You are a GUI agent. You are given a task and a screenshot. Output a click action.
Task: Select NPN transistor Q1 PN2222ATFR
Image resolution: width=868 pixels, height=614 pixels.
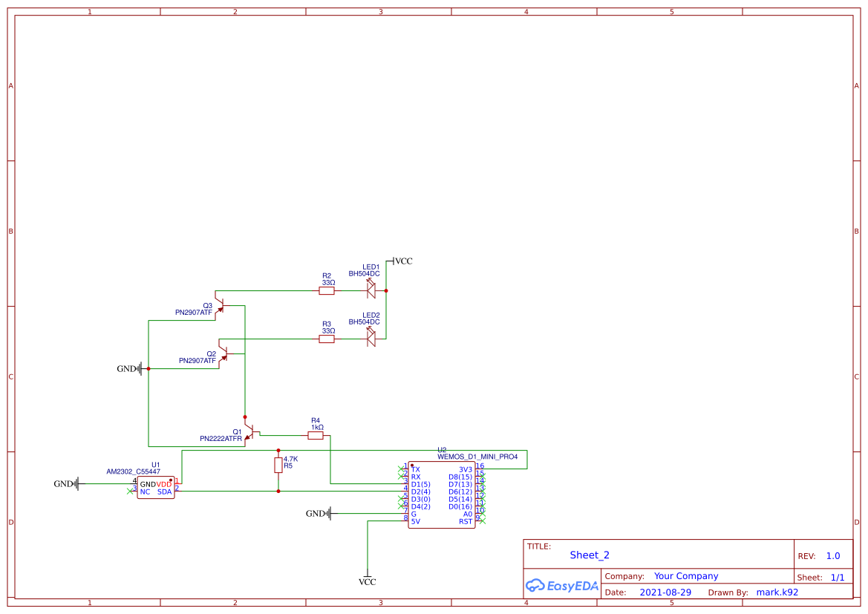[x=254, y=431]
